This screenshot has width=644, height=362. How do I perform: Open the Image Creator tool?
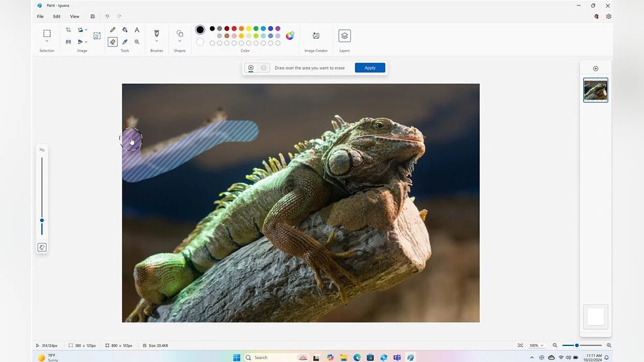(316, 36)
